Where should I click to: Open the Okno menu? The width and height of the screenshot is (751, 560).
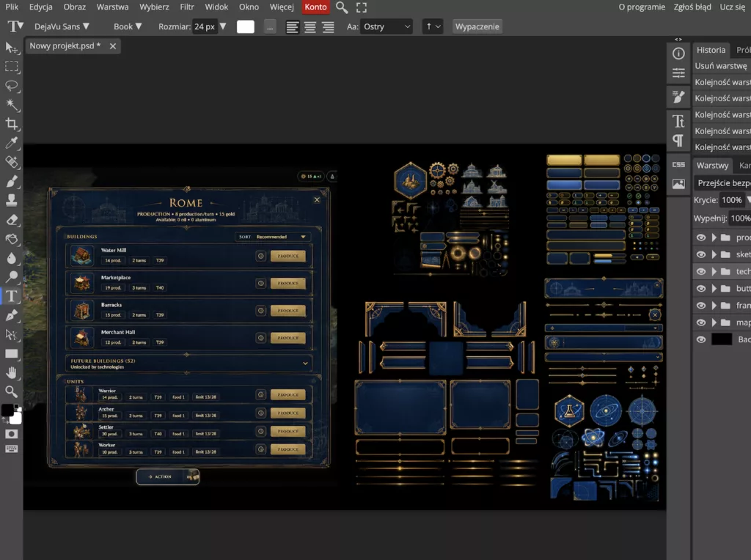coord(249,7)
